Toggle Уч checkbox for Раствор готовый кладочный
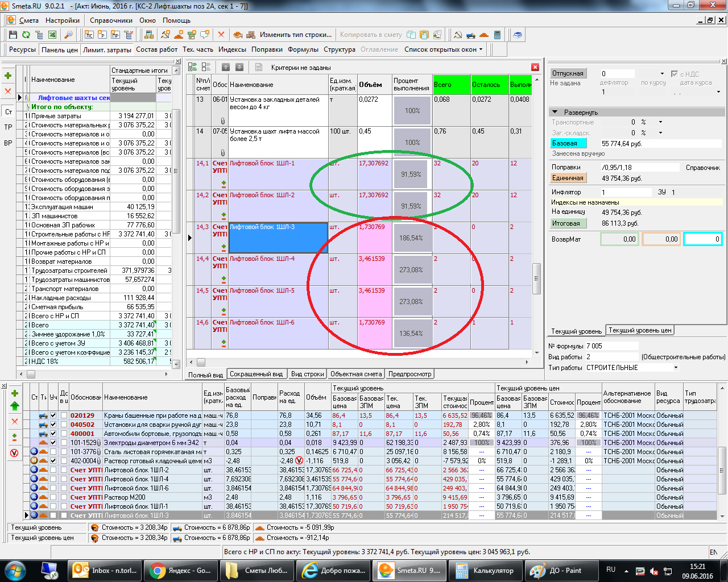Screen dimensions: 728x582 click(53, 461)
